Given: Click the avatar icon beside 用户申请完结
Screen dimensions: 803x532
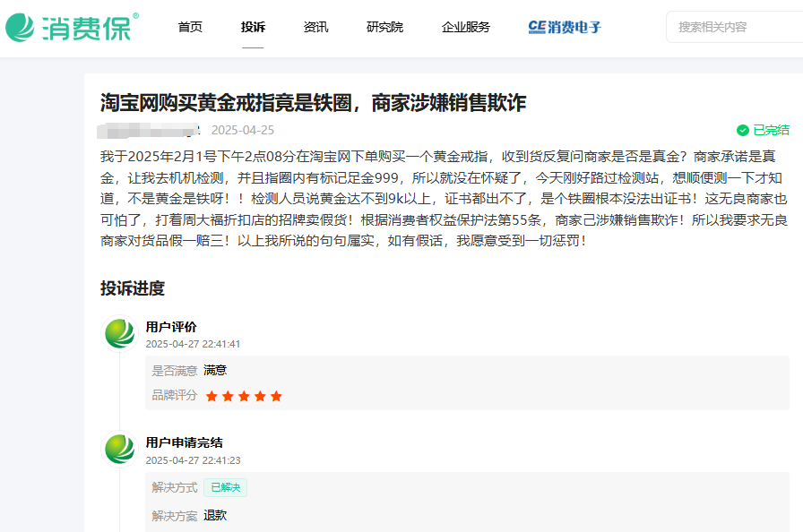Looking at the screenshot, I should (x=120, y=449).
